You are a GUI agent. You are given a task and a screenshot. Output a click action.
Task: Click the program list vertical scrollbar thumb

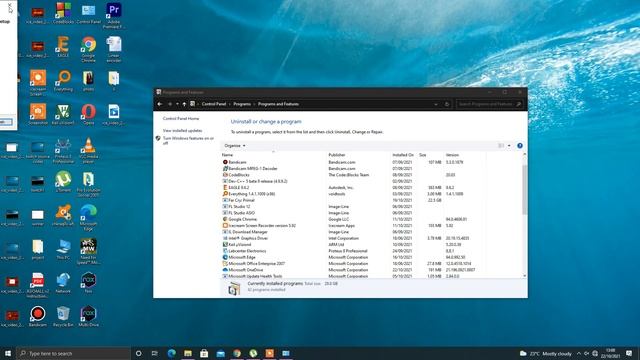click(524, 190)
